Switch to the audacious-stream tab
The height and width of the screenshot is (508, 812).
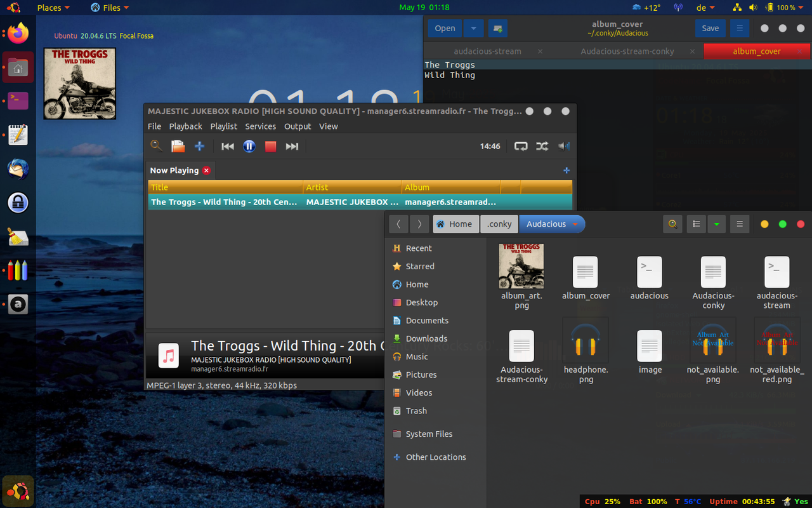(x=487, y=51)
